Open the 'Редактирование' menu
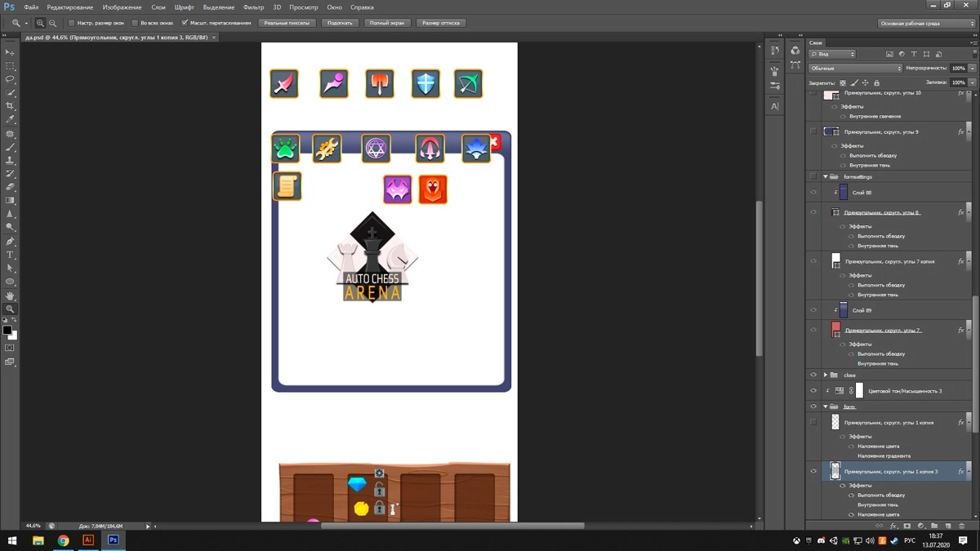The width and height of the screenshot is (980, 551). (70, 7)
